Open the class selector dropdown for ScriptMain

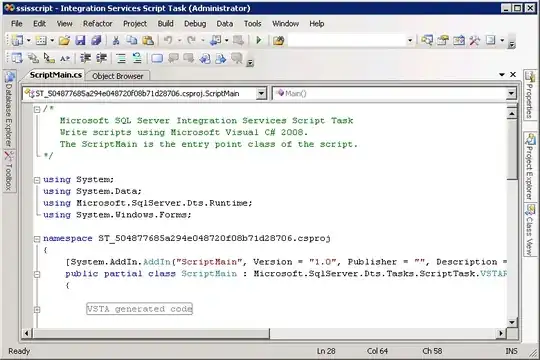click(261, 93)
